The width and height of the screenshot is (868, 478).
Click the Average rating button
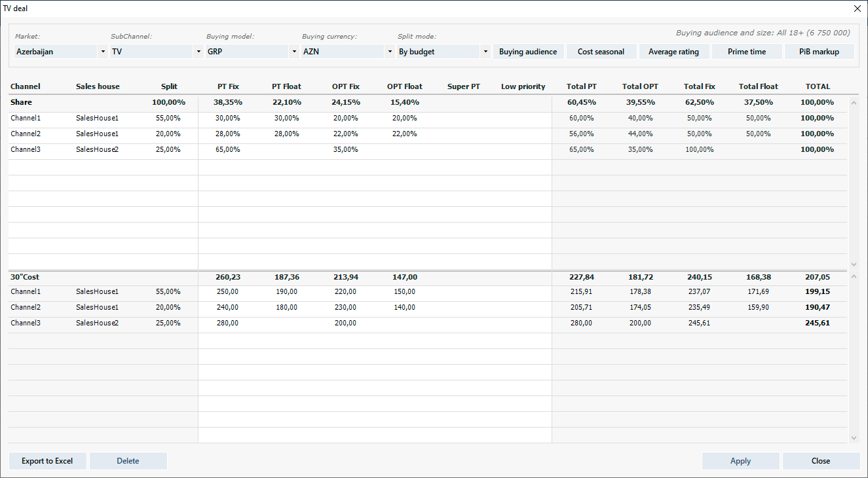pos(673,52)
